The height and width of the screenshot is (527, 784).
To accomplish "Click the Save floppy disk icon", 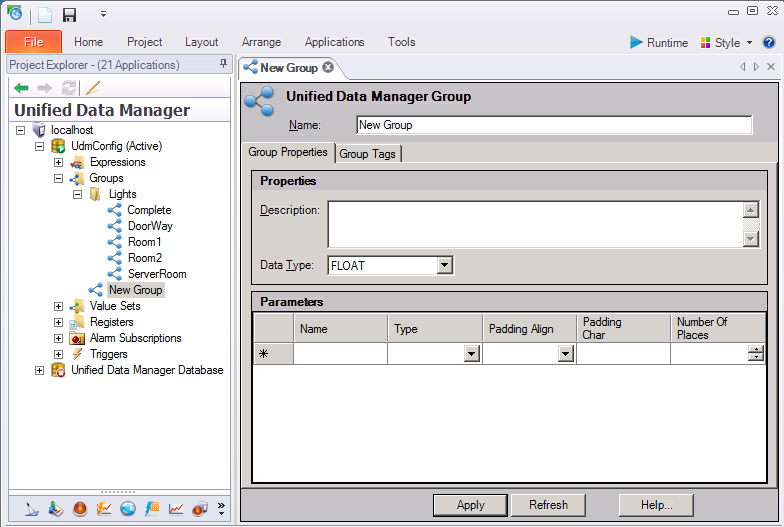I will click(x=69, y=15).
